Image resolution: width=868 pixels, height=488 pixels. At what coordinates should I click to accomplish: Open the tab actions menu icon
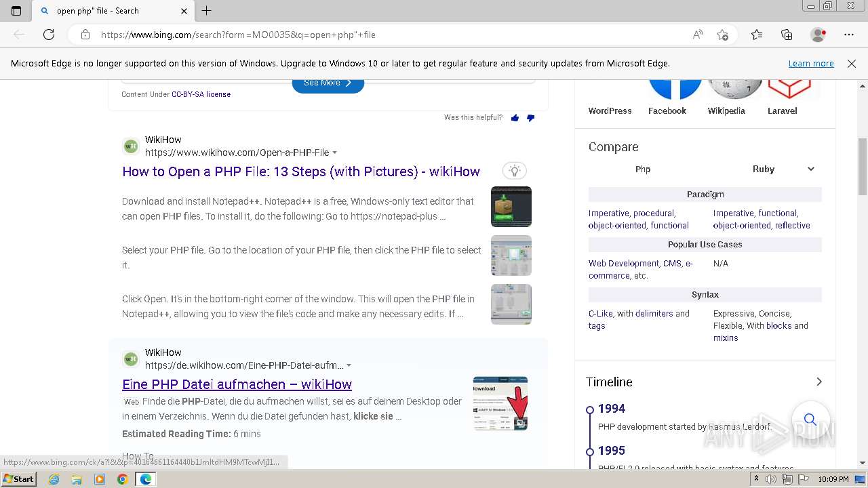click(16, 11)
